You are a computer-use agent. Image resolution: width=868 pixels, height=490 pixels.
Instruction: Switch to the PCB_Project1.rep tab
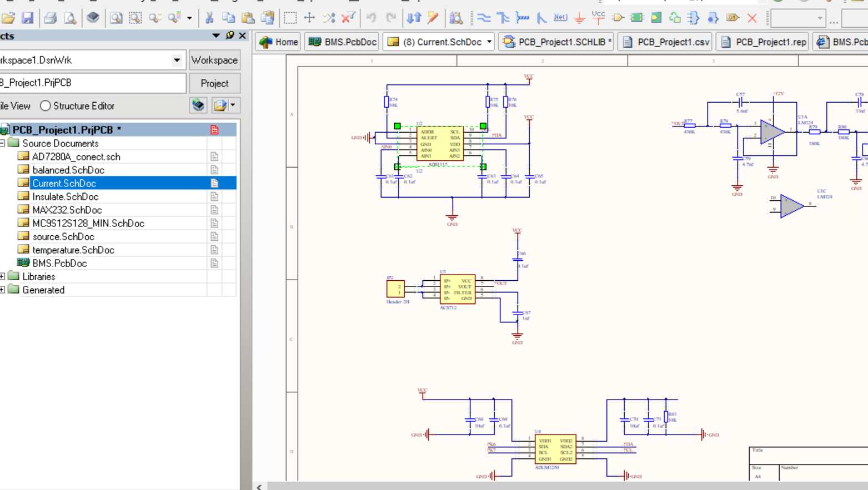763,42
